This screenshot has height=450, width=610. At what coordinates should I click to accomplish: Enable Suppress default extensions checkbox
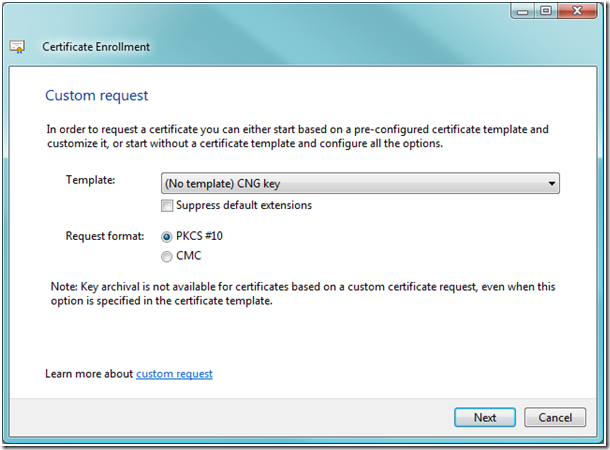(167, 205)
